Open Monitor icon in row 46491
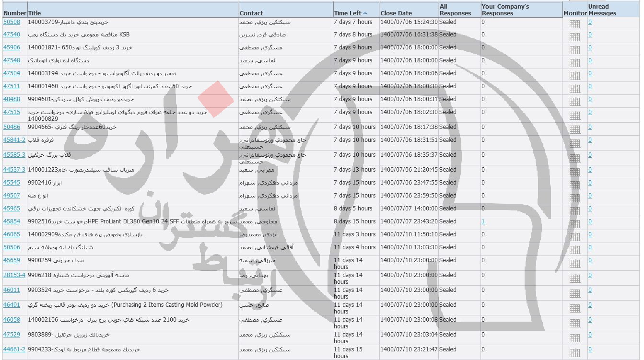Screen dimensions: 644x360 [x=574, y=308]
